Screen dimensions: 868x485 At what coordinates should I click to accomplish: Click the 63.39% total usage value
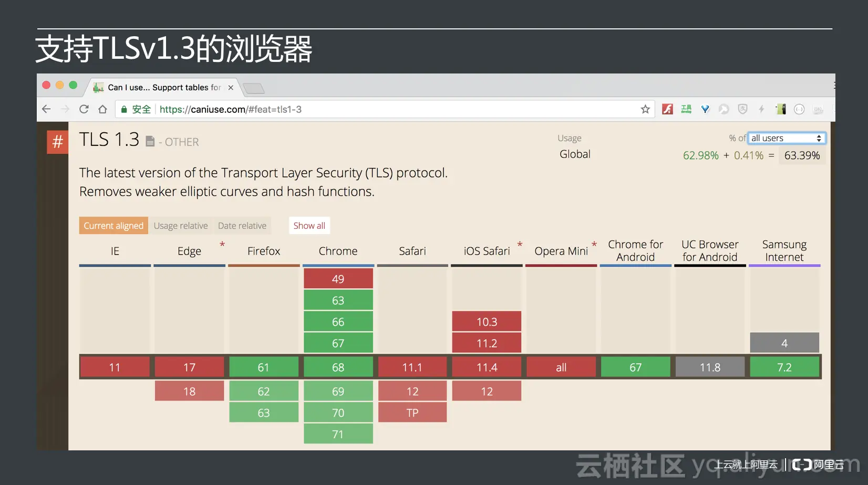[802, 155]
